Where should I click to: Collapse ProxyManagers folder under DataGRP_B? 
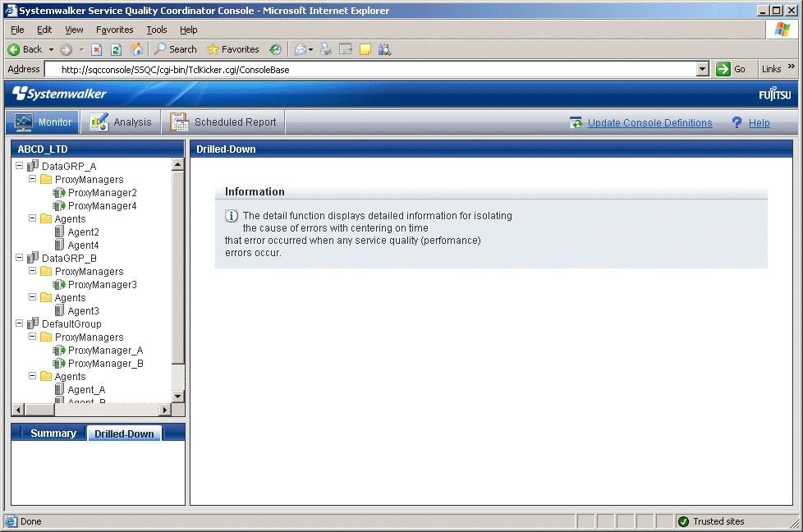32,270
